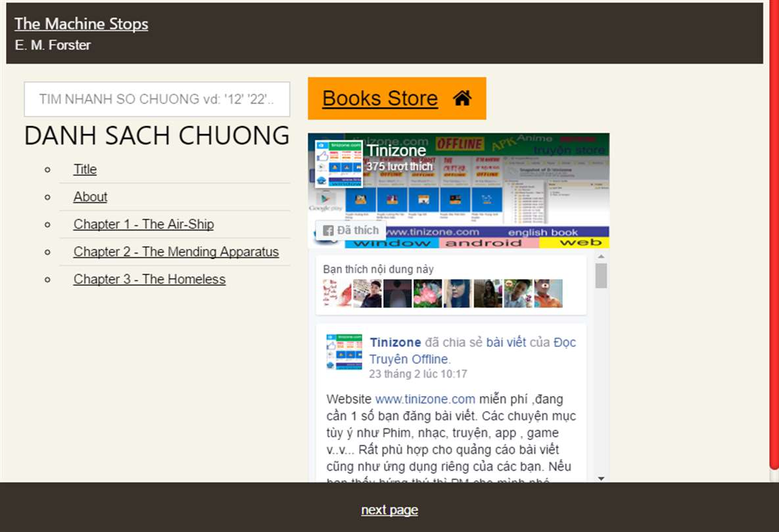Click the author name E. M. Forster
Image resolution: width=779 pixels, height=532 pixels.
pyautogui.click(x=53, y=45)
